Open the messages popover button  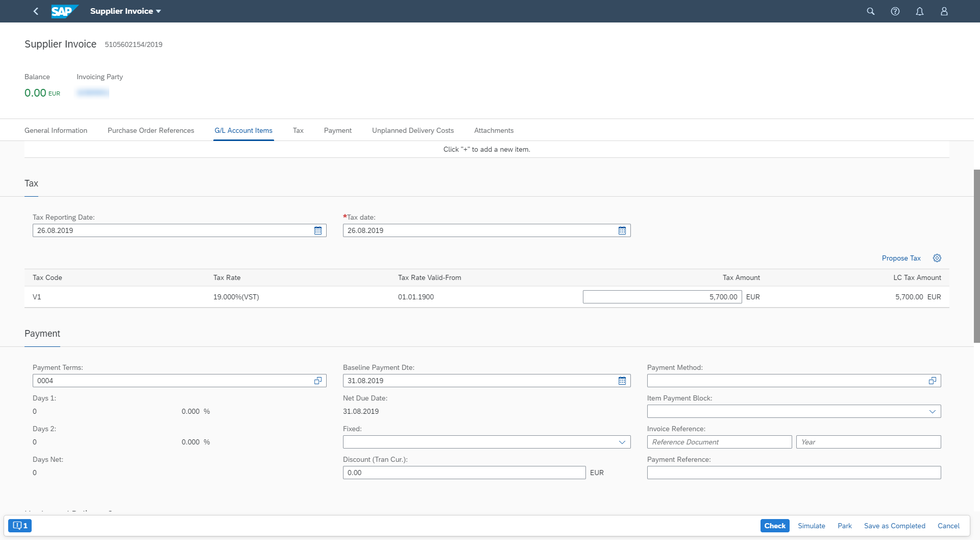coord(20,526)
